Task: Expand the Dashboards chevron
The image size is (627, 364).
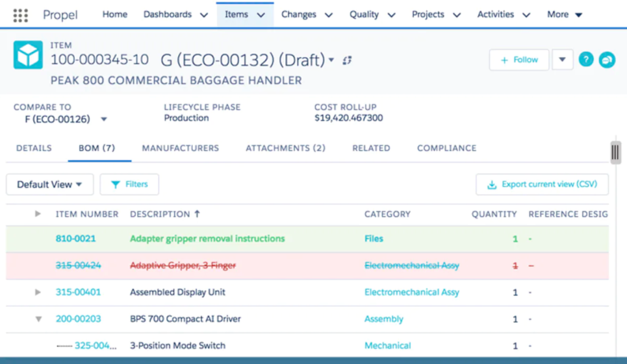Action: coord(204,15)
